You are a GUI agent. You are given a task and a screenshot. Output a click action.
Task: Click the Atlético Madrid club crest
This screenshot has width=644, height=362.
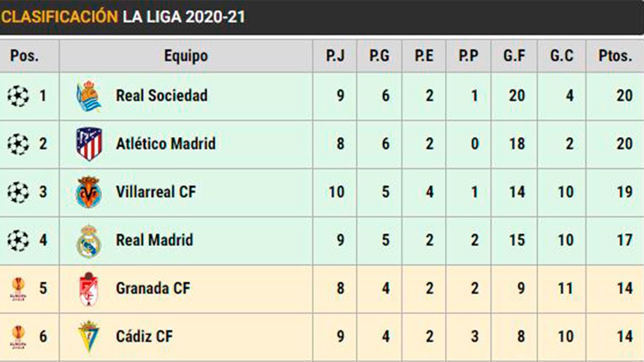click(x=89, y=144)
